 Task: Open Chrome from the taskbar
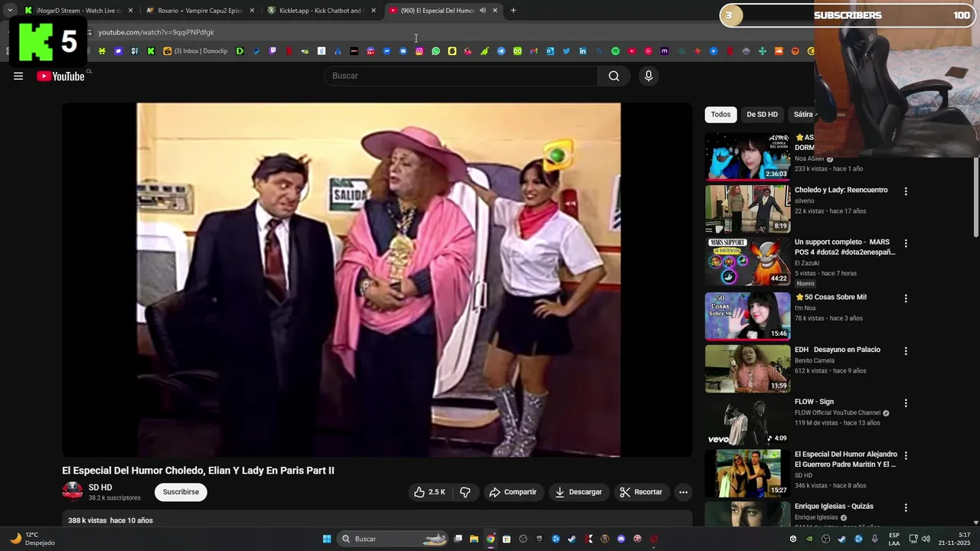(x=490, y=539)
